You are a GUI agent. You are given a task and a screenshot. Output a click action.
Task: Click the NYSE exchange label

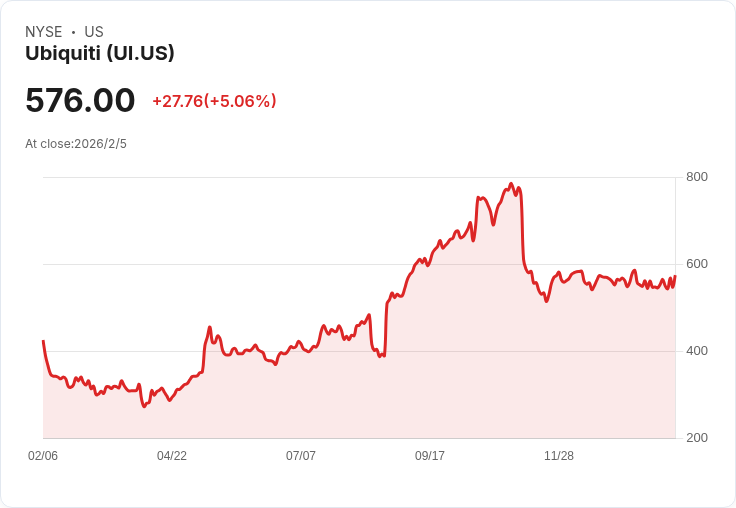coord(44,32)
